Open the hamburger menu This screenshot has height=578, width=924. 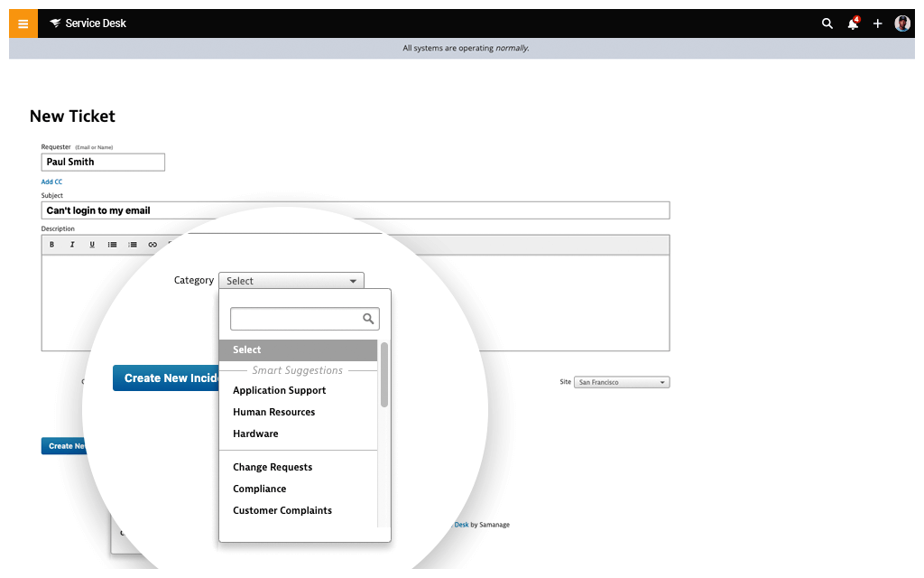pyautogui.click(x=23, y=23)
